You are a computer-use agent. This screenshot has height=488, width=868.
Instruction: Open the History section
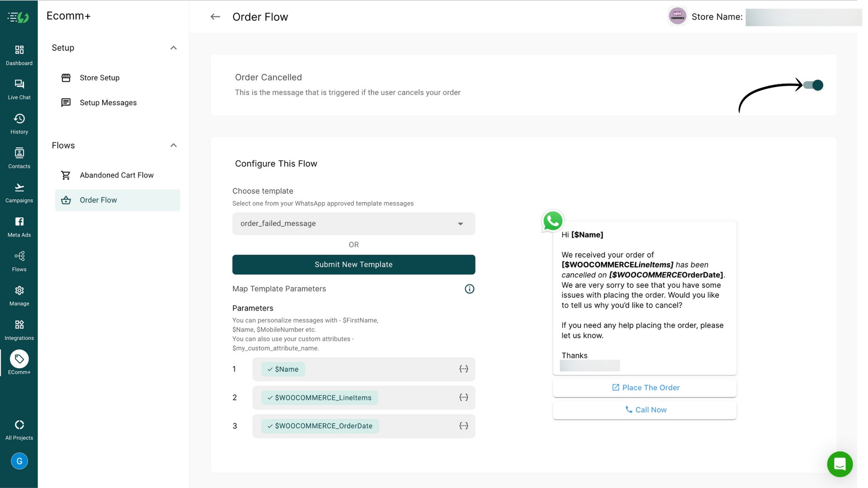click(x=19, y=122)
